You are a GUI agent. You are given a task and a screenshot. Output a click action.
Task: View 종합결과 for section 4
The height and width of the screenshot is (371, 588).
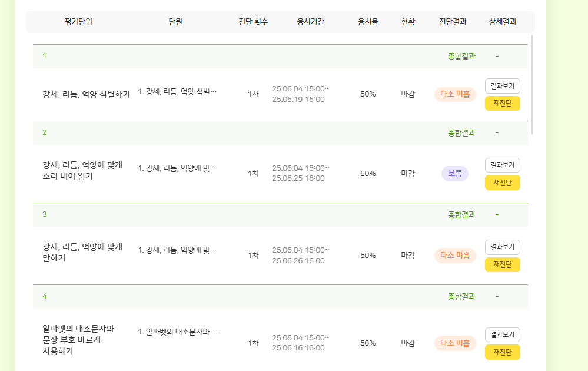point(461,296)
